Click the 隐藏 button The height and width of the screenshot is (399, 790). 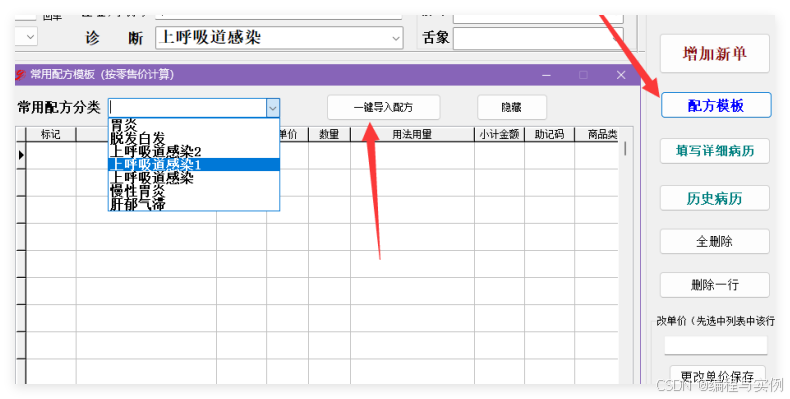click(x=511, y=107)
